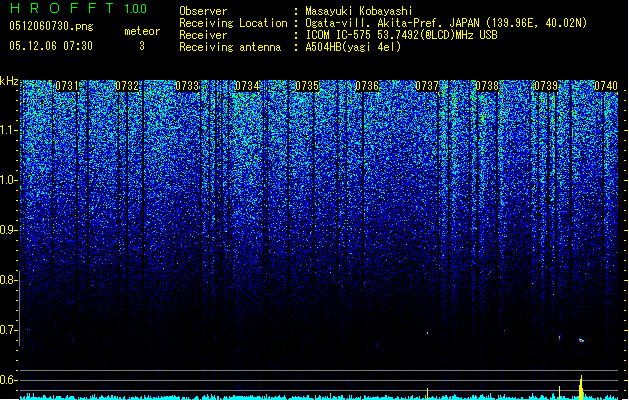The image size is (629, 400).
Task: Click the kHz axis unit label
Action: (9, 81)
